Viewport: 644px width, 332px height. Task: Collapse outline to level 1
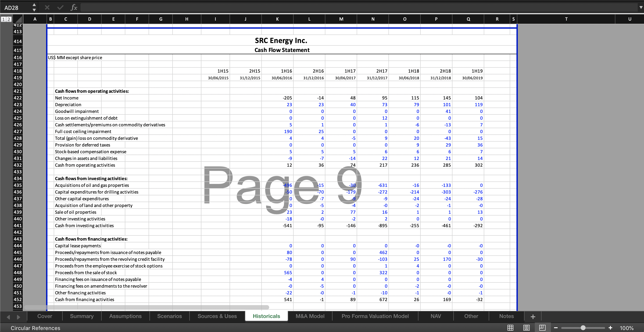[3, 19]
